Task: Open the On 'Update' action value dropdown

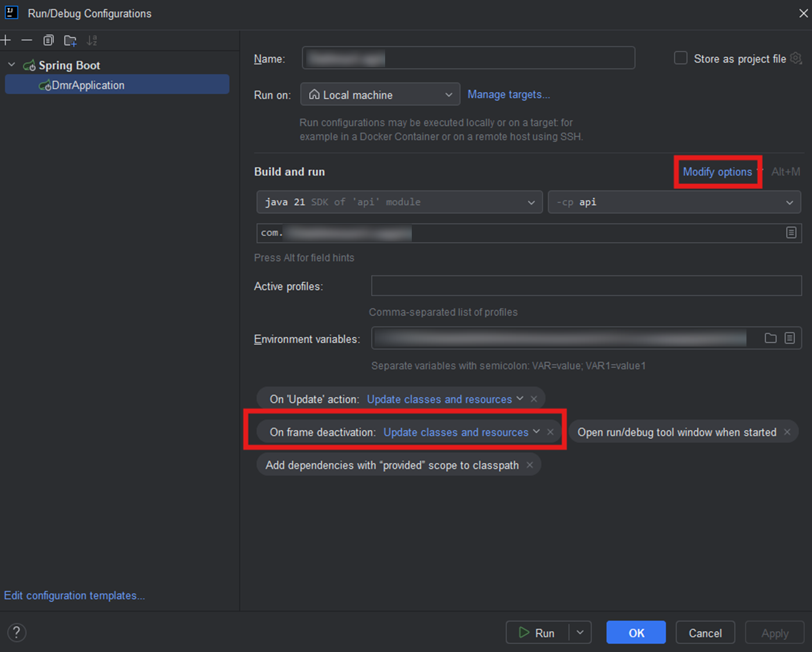Action: [x=445, y=399]
